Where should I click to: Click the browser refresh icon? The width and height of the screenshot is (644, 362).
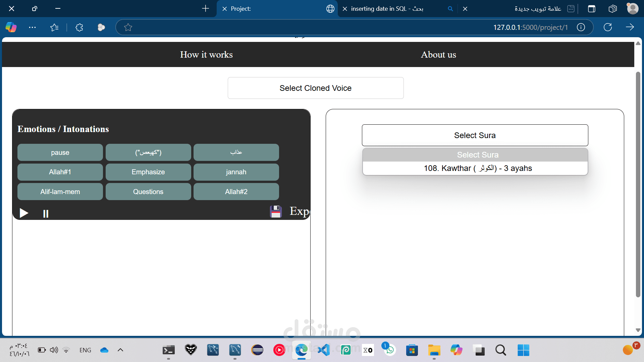coord(607,27)
